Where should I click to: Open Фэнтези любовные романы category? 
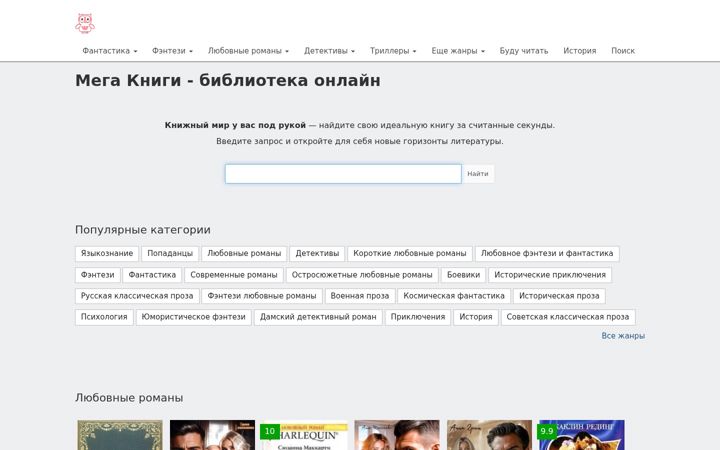(x=262, y=296)
